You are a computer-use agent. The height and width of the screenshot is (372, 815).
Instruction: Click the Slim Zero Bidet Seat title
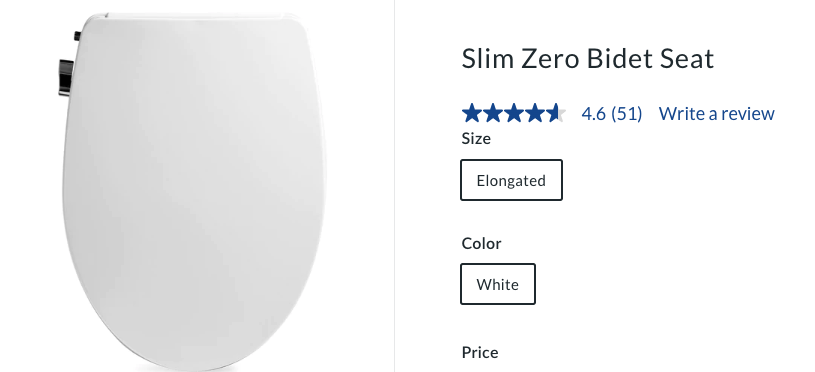click(588, 58)
